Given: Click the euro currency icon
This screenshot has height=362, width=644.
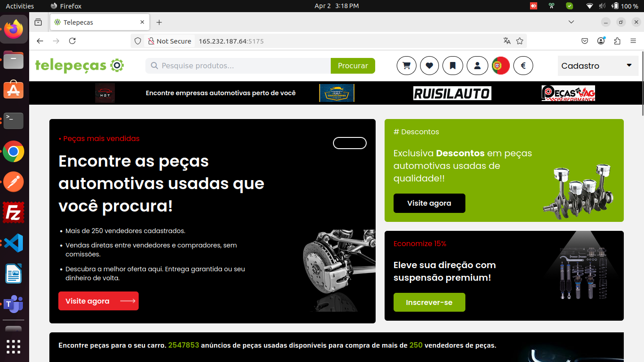Looking at the screenshot, I should point(523,66).
